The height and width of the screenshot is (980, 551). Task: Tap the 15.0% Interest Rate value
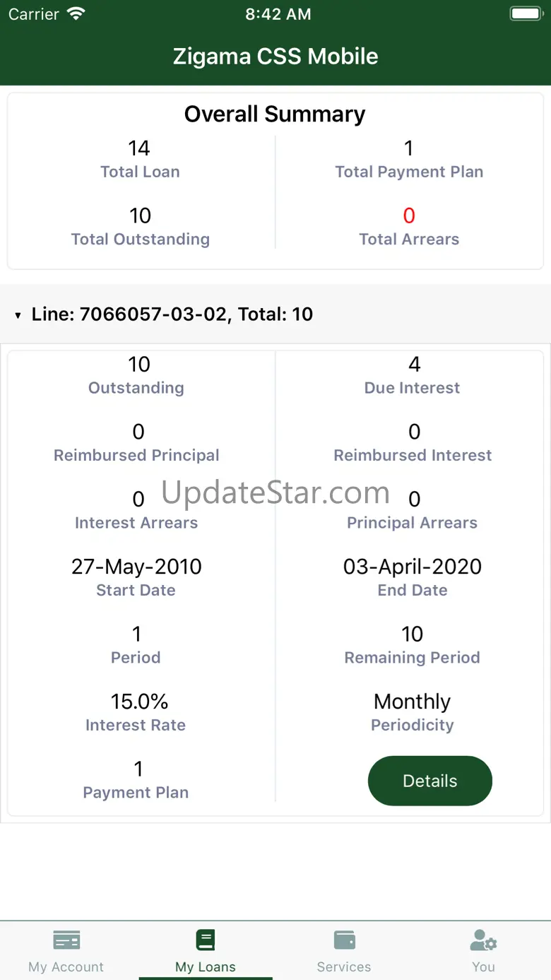point(139,702)
